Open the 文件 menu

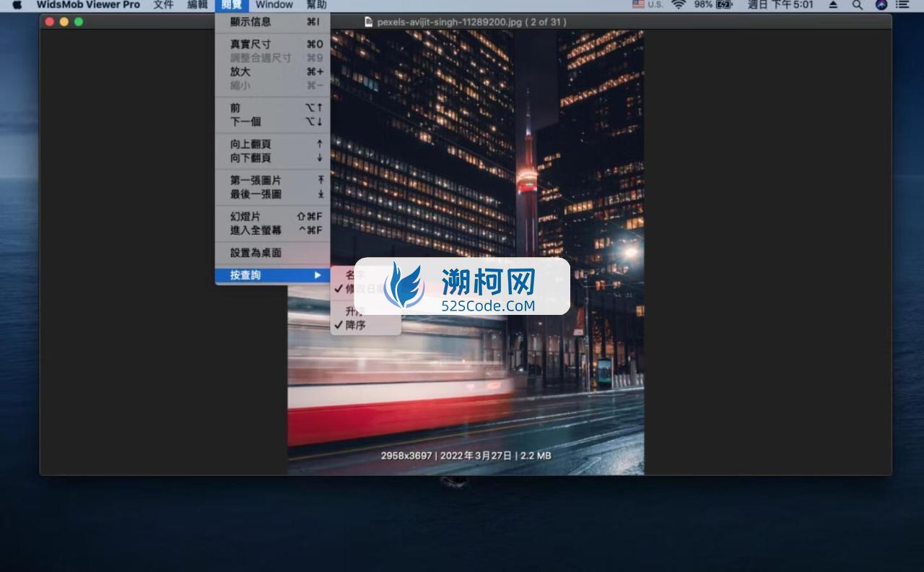tap(163, 4)
